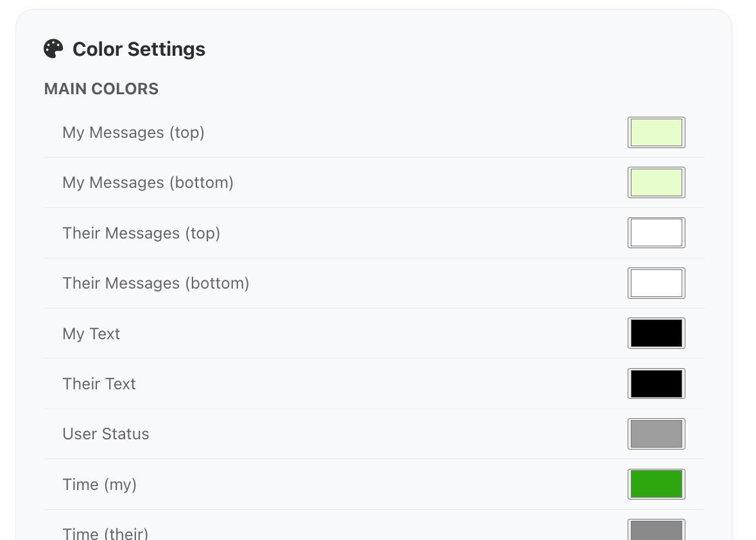Open the My Text black color swatch

pyautogui.click(x=656, y=333)
